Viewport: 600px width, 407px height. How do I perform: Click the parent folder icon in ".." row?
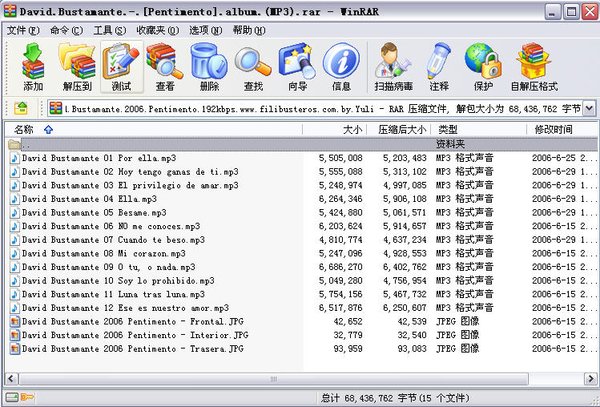15,144
